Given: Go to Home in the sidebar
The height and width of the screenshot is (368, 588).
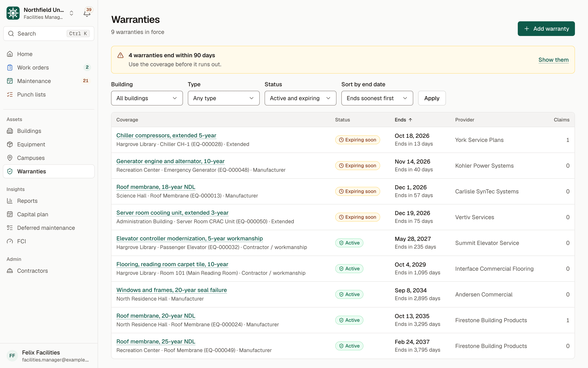Looking at the screenshot, I should [49, 54].
